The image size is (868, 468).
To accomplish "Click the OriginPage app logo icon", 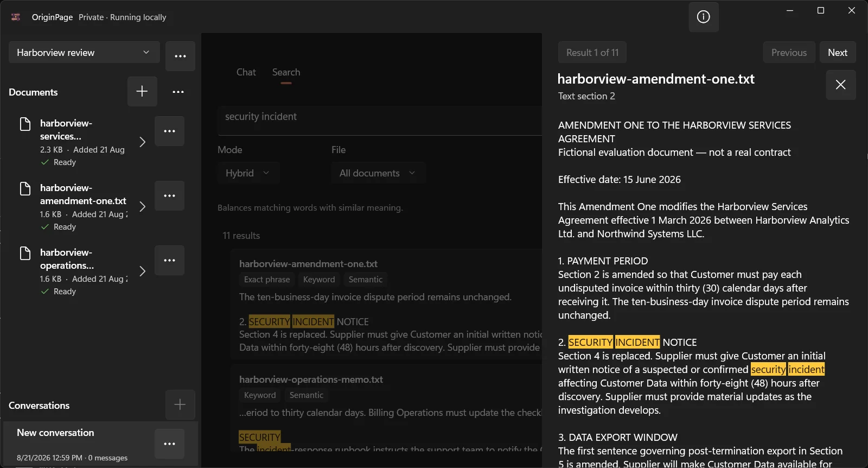I will coord(16,17).
